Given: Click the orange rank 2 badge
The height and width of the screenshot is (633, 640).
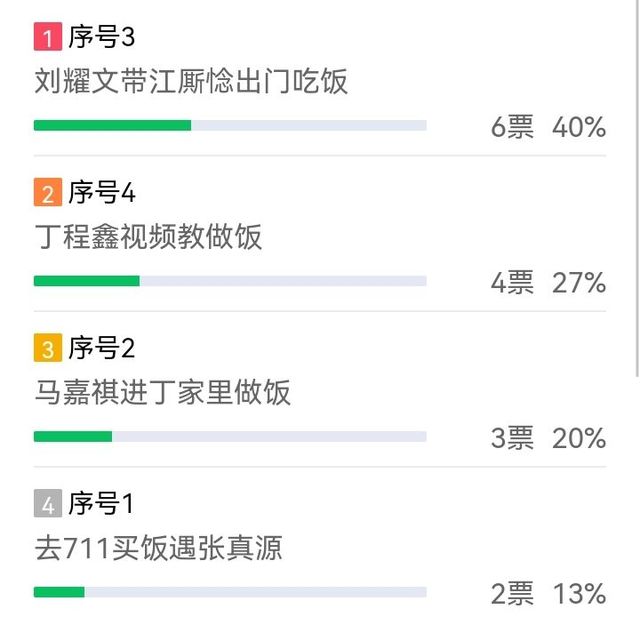Looking at the screenshot, I should point(48,192).
